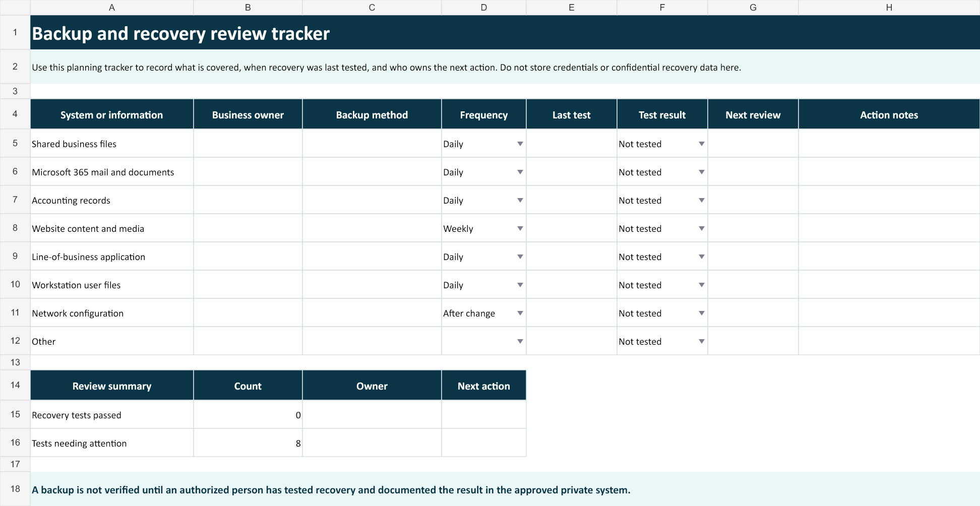Image resolution: width=980 pixels, height=506 pixels.
Task: Open Test result dropdown for Line-of-business application
Action: click(x=701, y=257)
